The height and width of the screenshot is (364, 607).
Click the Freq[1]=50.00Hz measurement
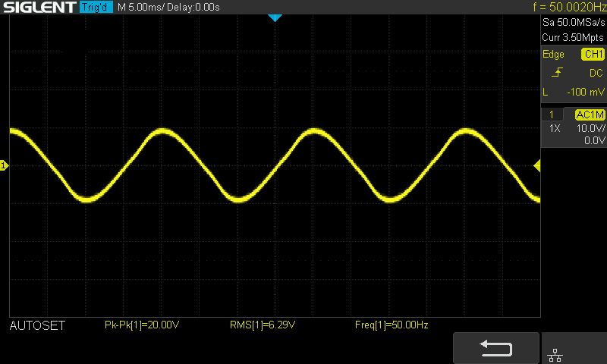(392, 325)
